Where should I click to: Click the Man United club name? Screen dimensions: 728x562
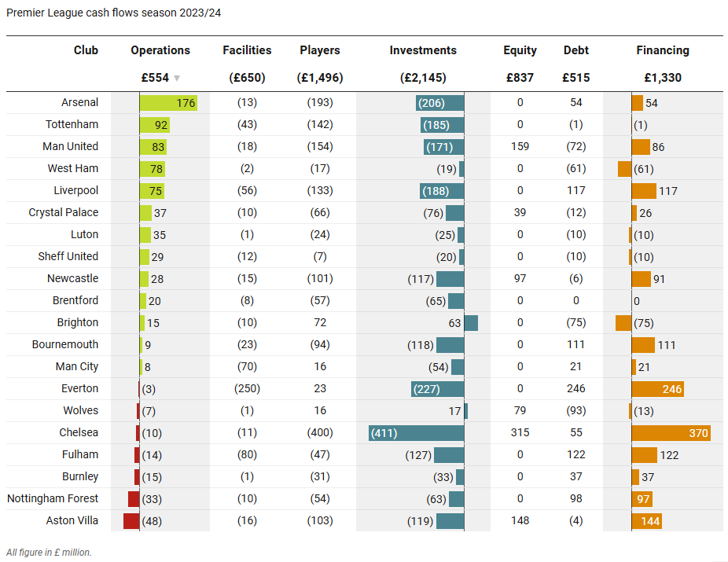tap(71, 146)
